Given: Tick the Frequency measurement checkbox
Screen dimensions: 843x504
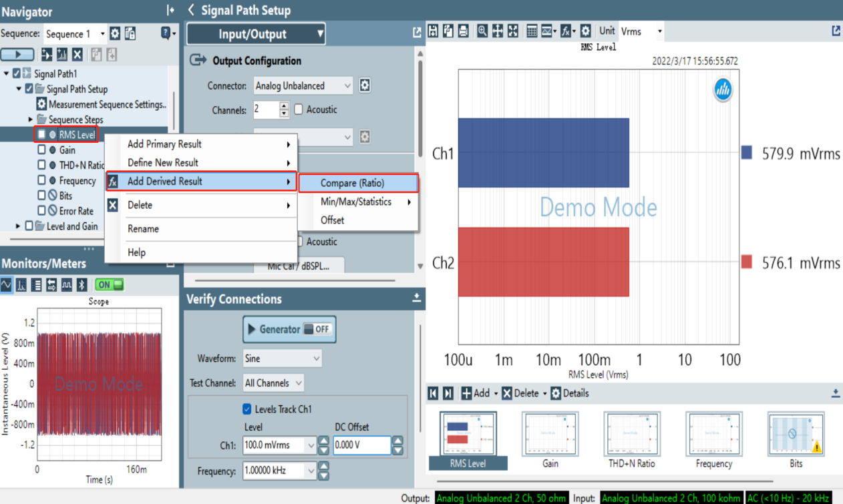Looking at the screenshot, I should (x=42, y=180).
